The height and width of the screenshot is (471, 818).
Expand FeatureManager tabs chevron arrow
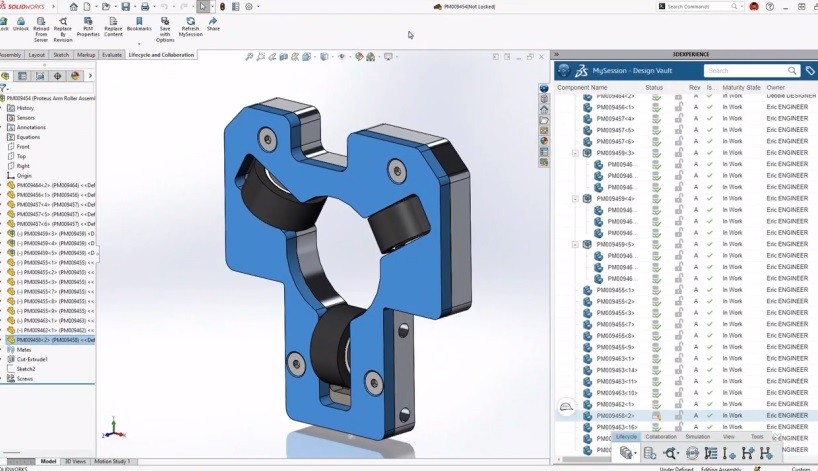[90, 76]
